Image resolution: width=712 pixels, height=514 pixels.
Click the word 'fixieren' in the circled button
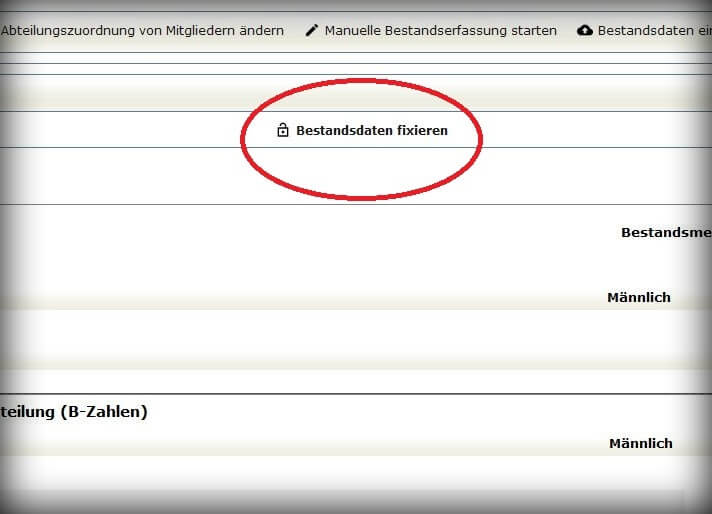coord(422,130)
